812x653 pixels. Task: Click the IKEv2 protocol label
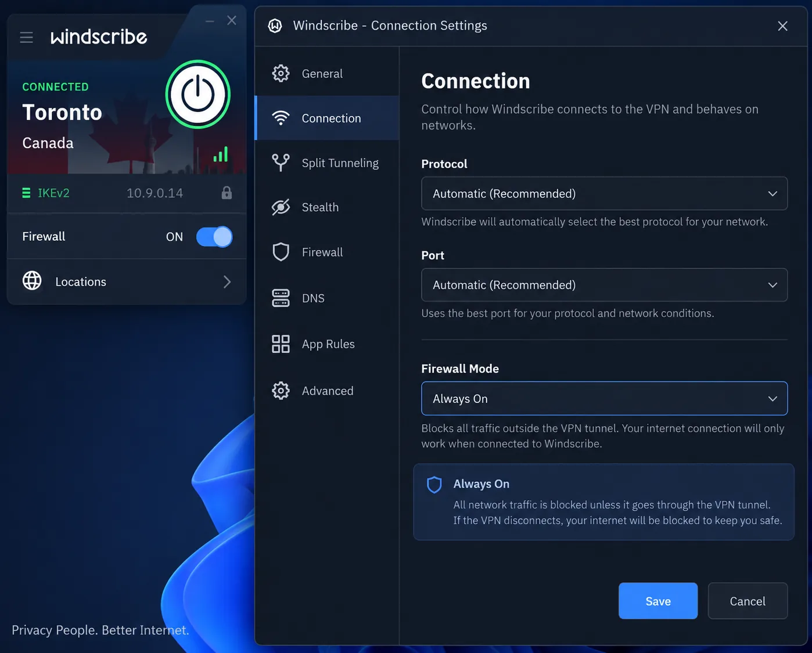point(53,193)
